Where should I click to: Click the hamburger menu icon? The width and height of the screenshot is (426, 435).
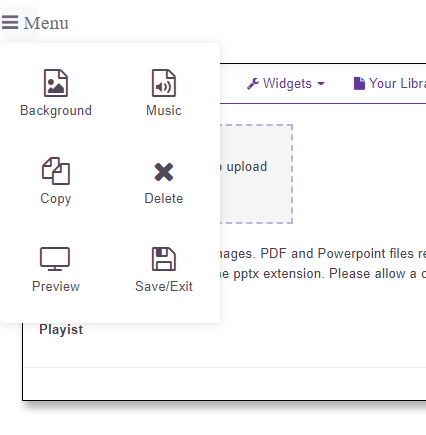pos(10,22)
